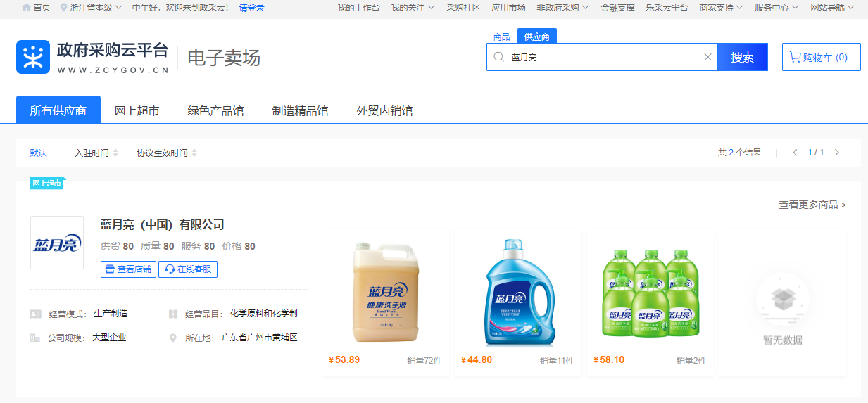Click the price ¥58.10
The image size is (868, 403).
(609, 359)
